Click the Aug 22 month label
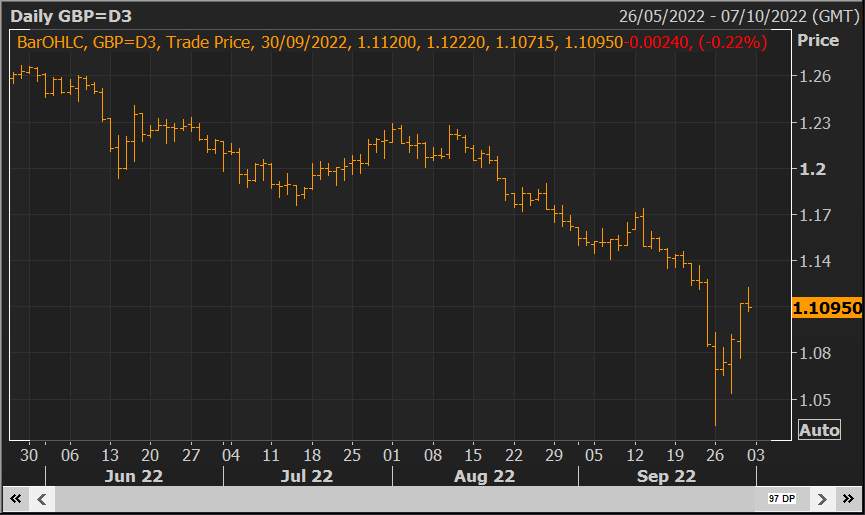Screen dimensions: 865x515 (x=484, y=476)
